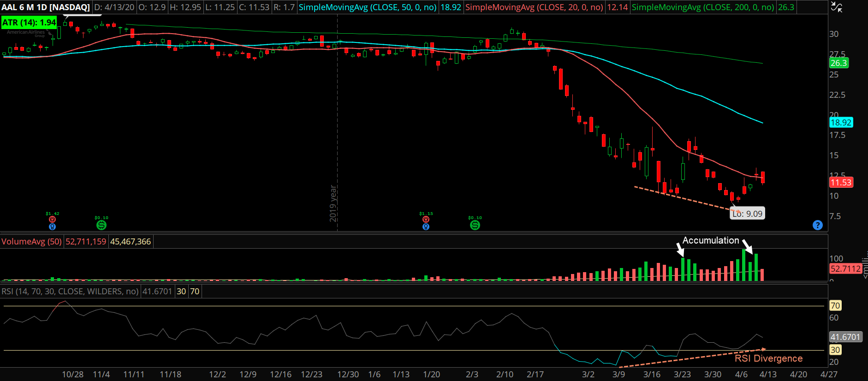This screenshot has width=868, height=381.
Task: Click the 3/23 date on the time axis
Action: coord(682,374)
